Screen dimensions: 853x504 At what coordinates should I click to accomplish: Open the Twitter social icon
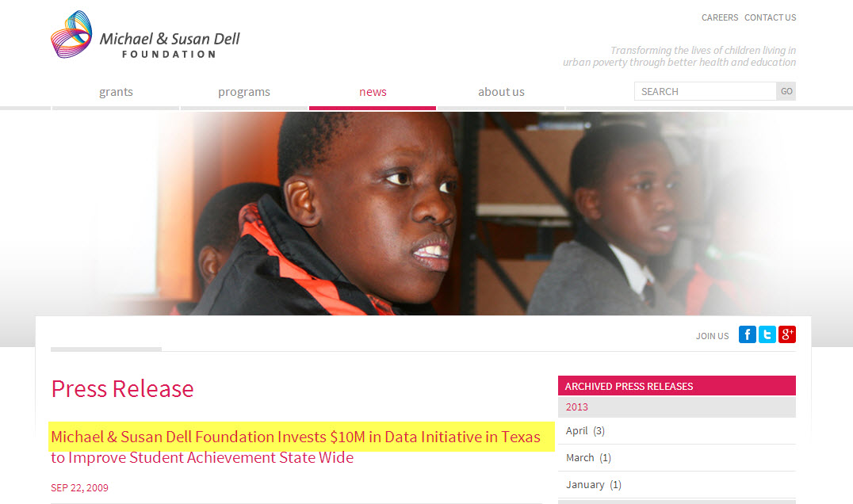tap(767, 334)
